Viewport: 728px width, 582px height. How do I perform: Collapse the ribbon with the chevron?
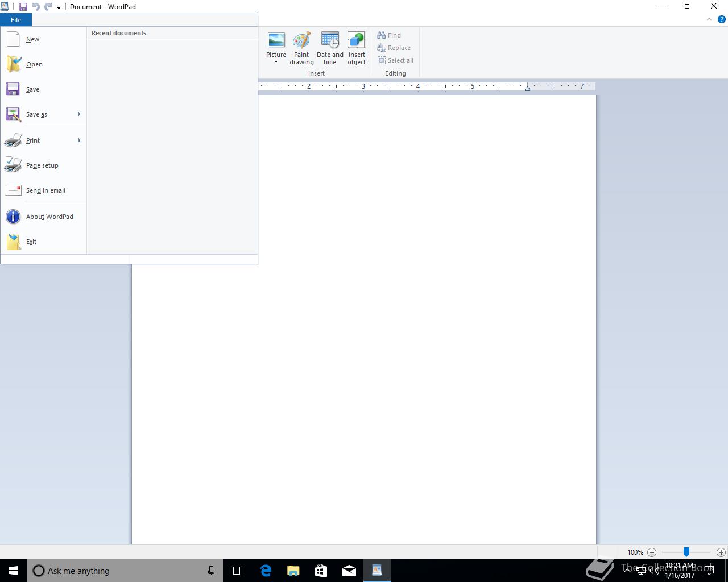(x=709, y=19)
